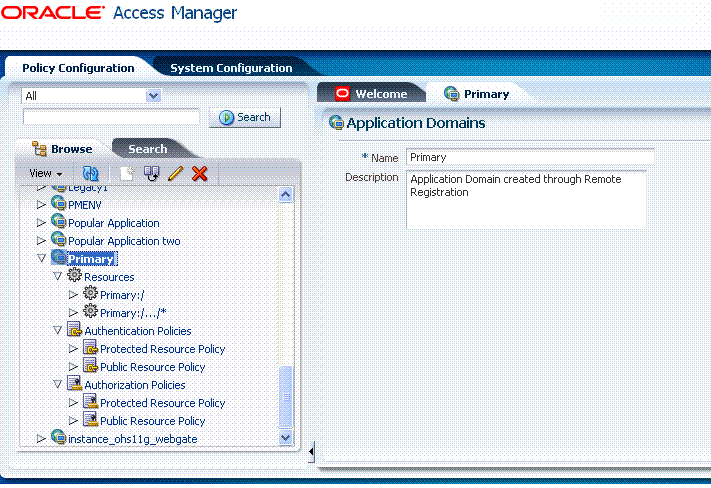This screenshot has height=488, width=711.
Task: Select the Browse tab
Action: (63, 149)
